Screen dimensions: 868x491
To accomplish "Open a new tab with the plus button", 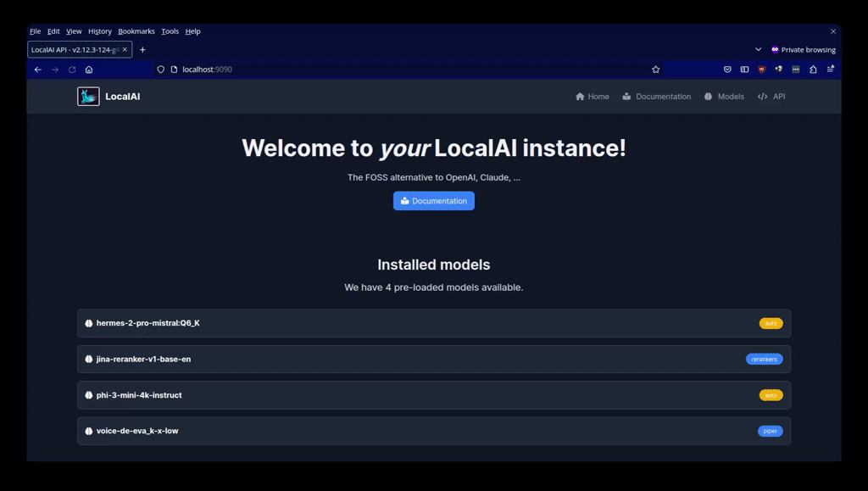I will (142, 49).
